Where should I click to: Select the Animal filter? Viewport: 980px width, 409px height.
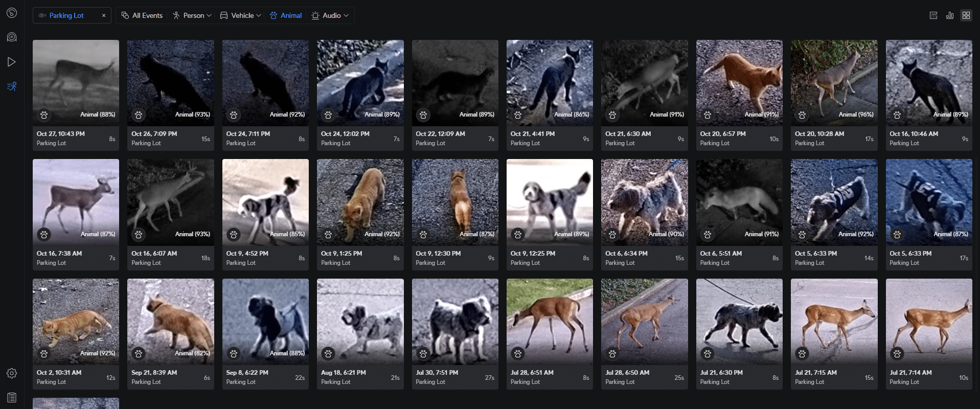coord(286,16)
